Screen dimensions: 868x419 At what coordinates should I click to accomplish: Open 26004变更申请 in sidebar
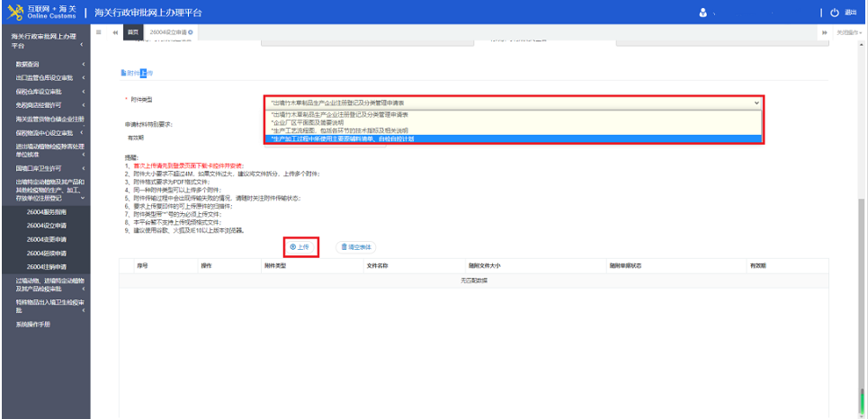pyautogui.click(x=48, y=240)
